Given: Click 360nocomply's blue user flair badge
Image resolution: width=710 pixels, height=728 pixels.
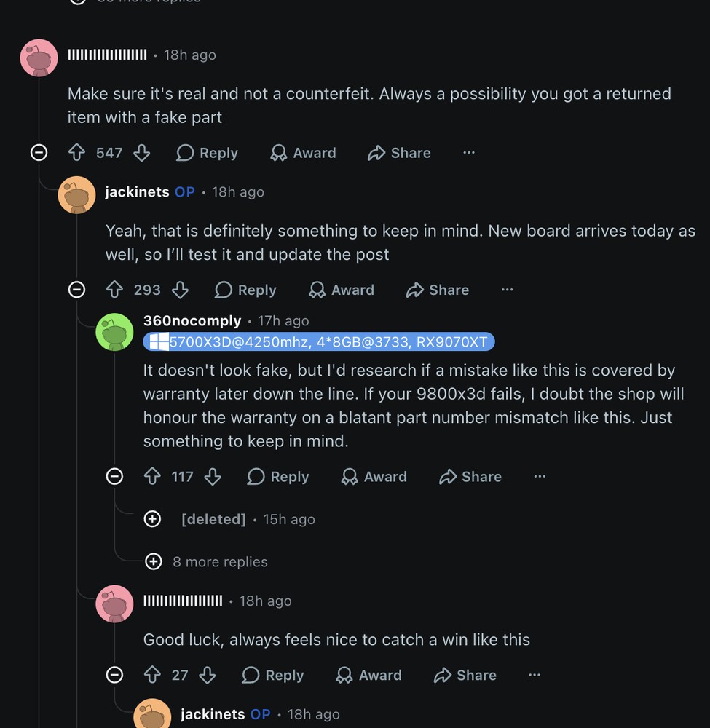Looking at the screenshot, I should pos(319,341).
